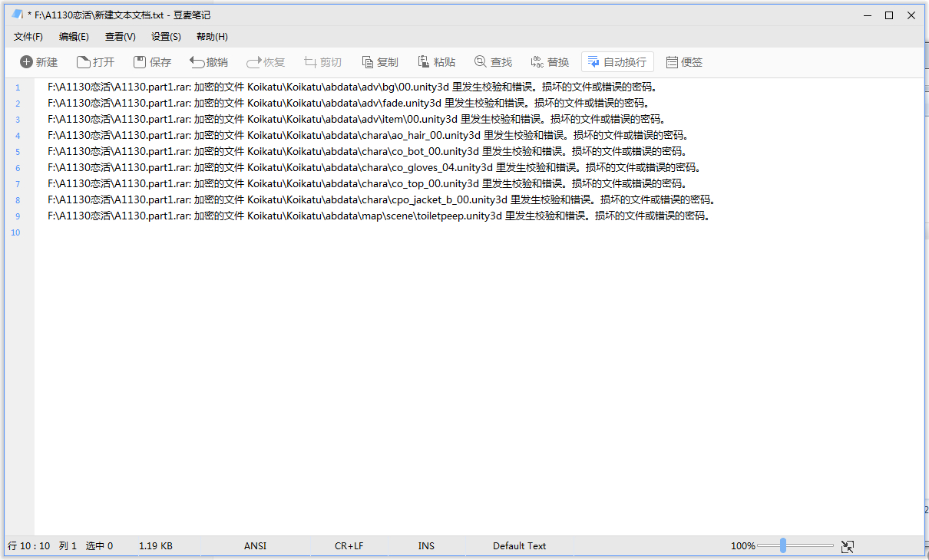Click 选中 0 selection count
This screenshot has width=929, height=560.
click(99, 546)
